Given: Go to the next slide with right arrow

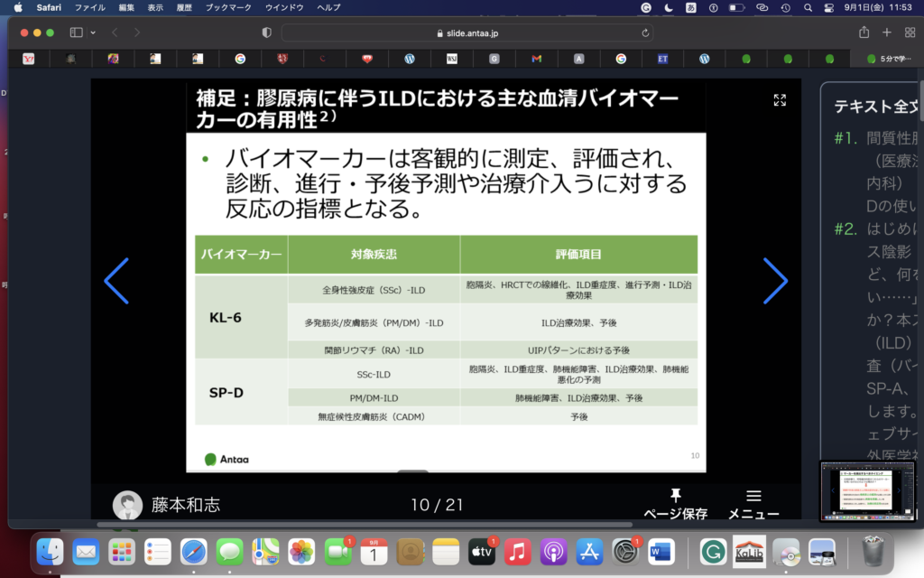Looking at the screenshot, I should (775, 281).
